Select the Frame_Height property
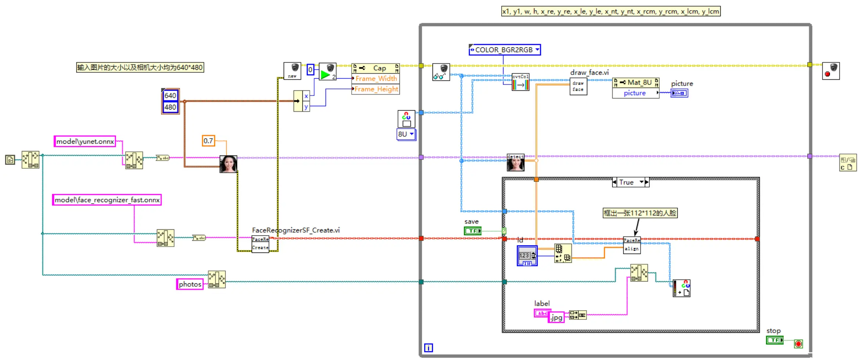The image size is (868, 362). point(376,89)
